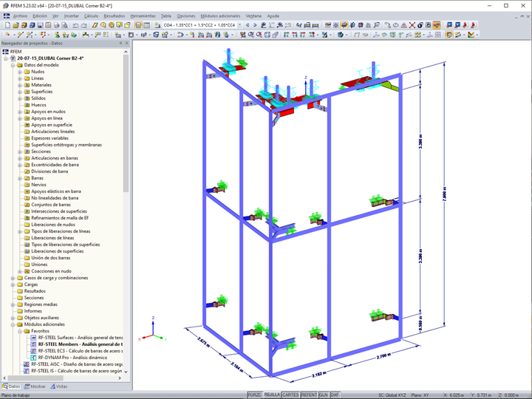
Task: Close the project navigator panel
Action: (x=127, y=44)
